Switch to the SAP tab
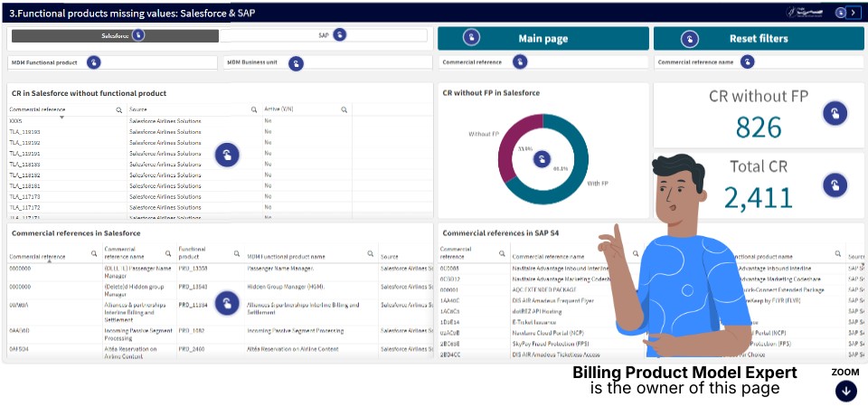This screenshot has width=868, height=407. pos(324,35)
